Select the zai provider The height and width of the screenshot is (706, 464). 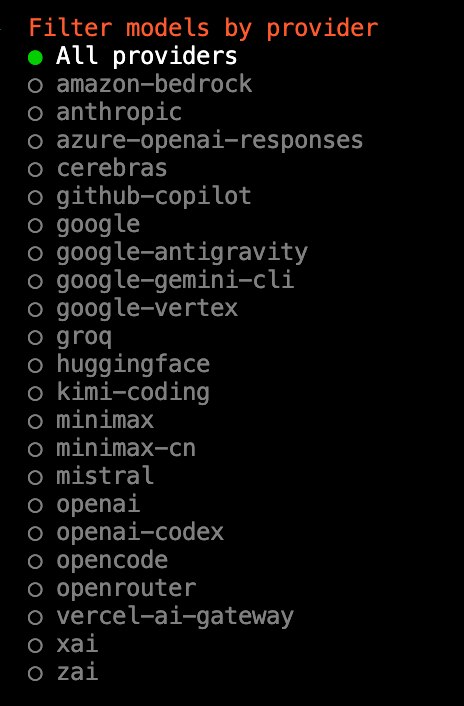tap(63, 673)
